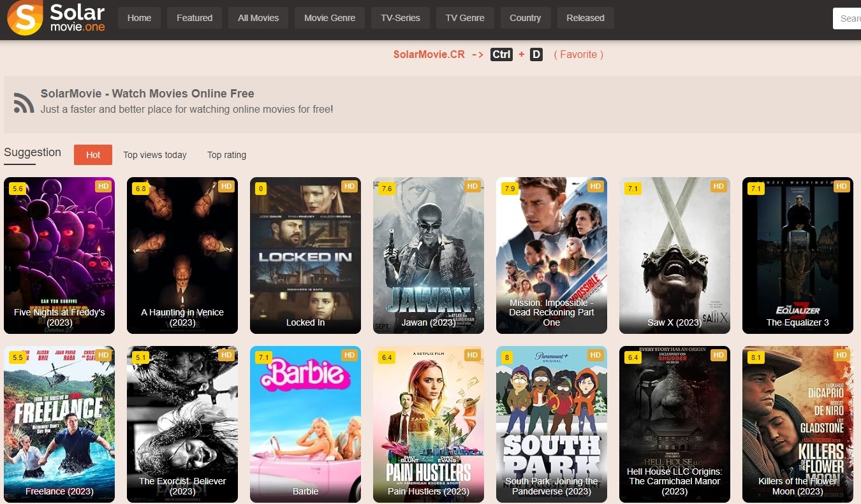Expand the Released menu

[x=585, y=18]
